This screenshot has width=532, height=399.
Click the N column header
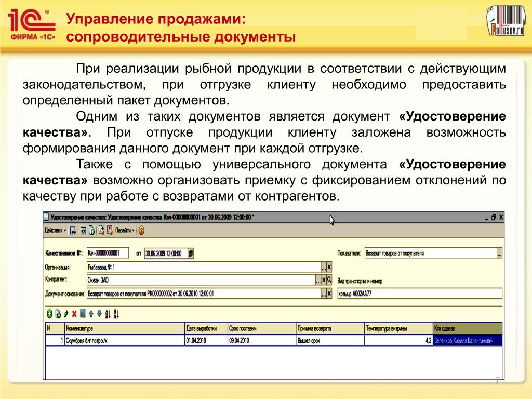pos(55,328)
